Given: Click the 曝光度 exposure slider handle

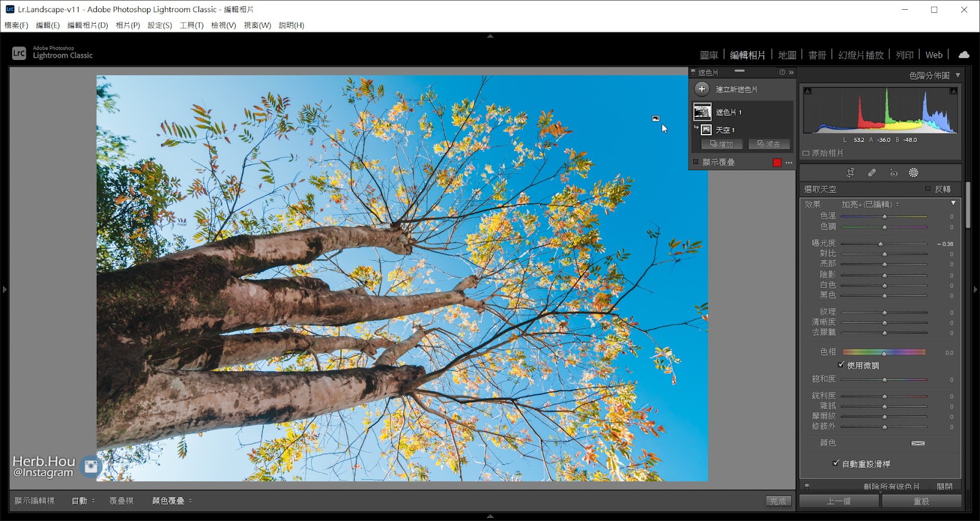Looking at the screenshot, I should pos(881,244).
